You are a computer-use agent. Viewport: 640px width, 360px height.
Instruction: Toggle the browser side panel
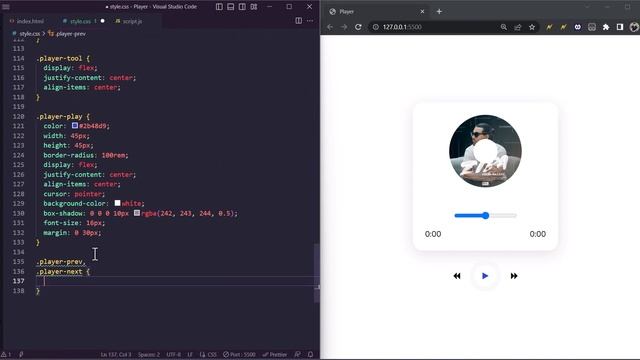(620, 27)
